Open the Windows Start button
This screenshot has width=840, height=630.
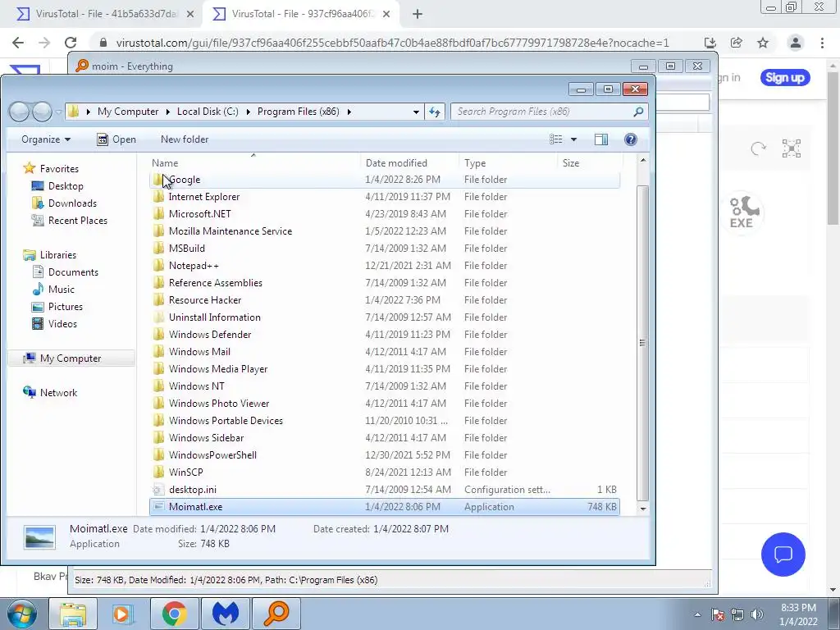(21, 614)
